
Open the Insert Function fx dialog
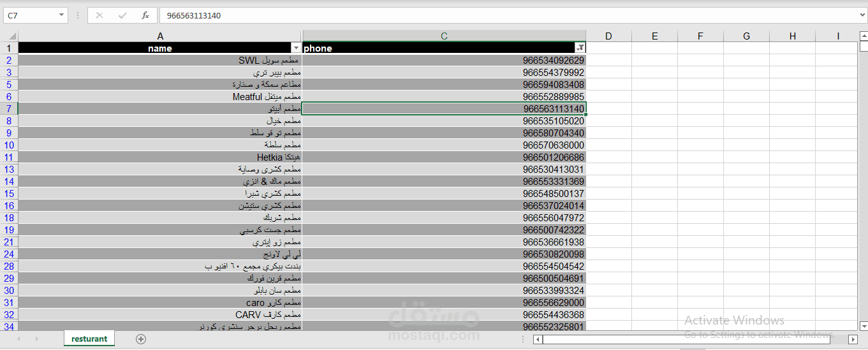tap(145, 15)
